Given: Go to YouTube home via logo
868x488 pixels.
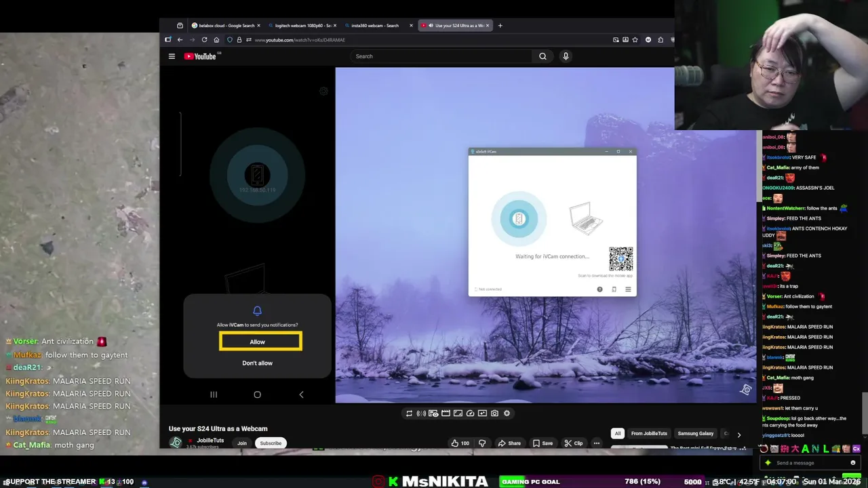Looking at the screenshot, I should click(x=200, y=56).
